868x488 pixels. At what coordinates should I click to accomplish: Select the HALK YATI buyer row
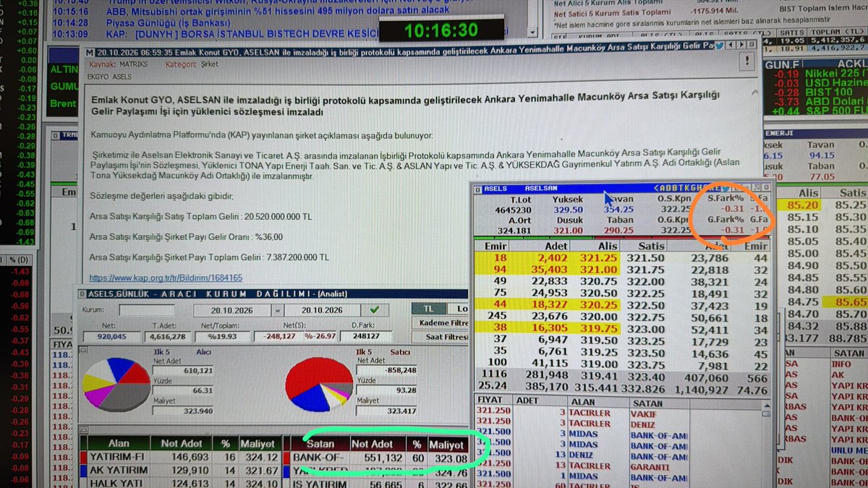pos(179,483)
